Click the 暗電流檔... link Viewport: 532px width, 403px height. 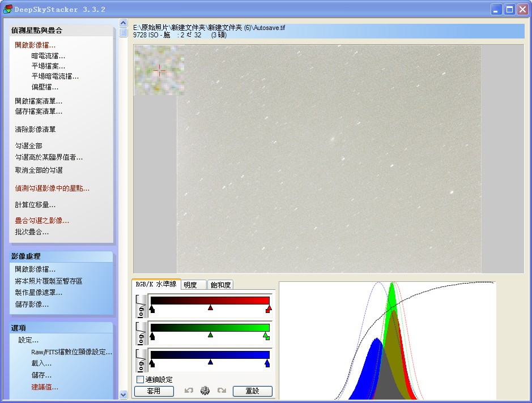[48, 56]
